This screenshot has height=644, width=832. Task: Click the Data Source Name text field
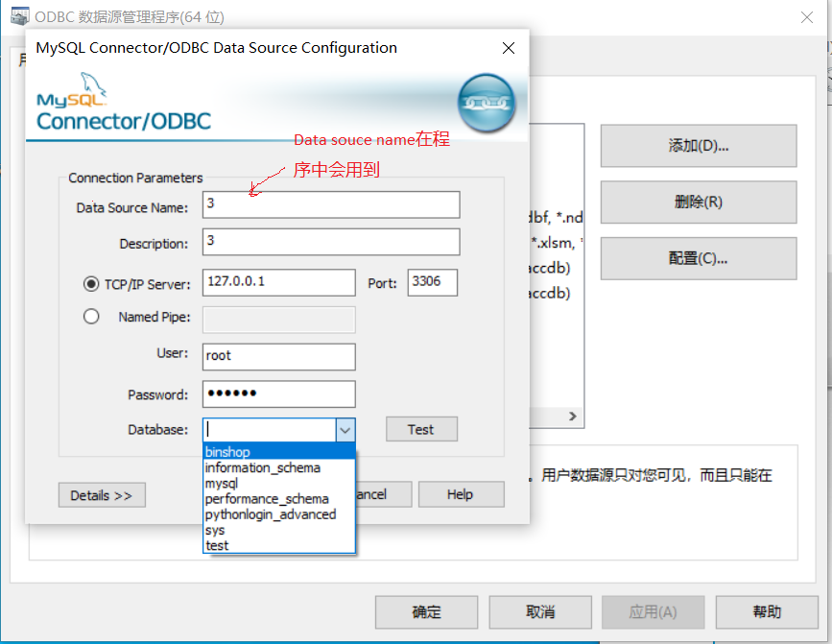(331, 204)
